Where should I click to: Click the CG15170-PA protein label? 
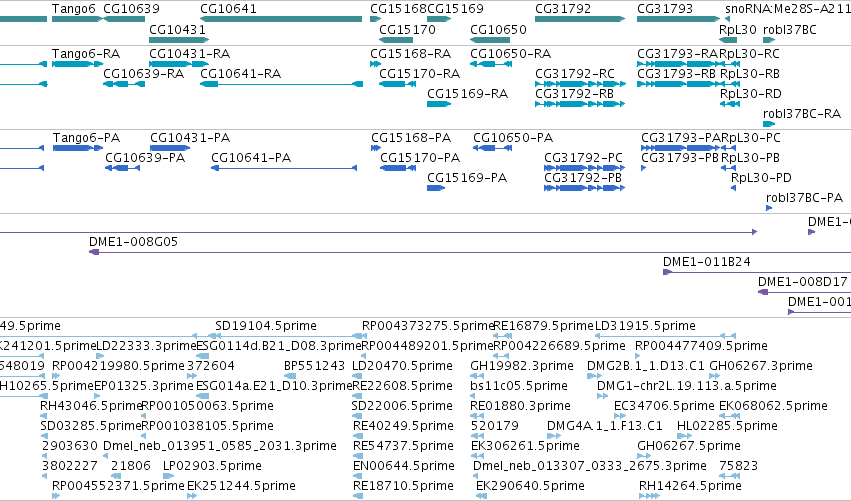(x=420, y=158)
